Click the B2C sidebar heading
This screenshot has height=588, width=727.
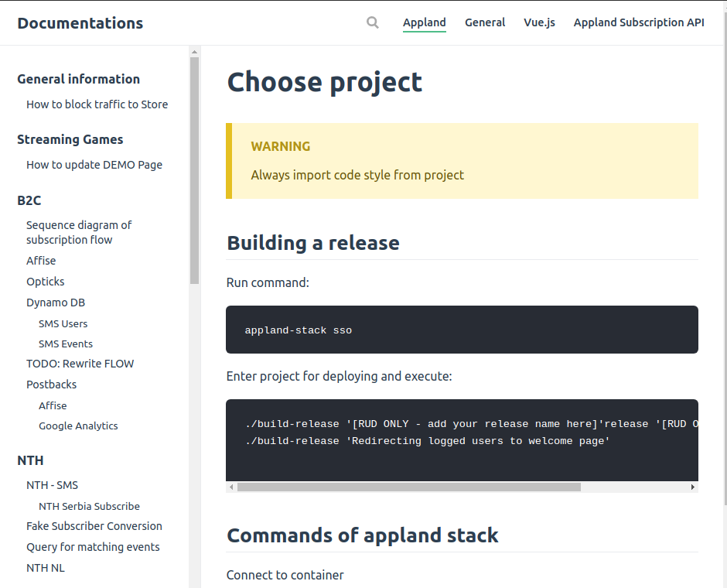[29, 200]
